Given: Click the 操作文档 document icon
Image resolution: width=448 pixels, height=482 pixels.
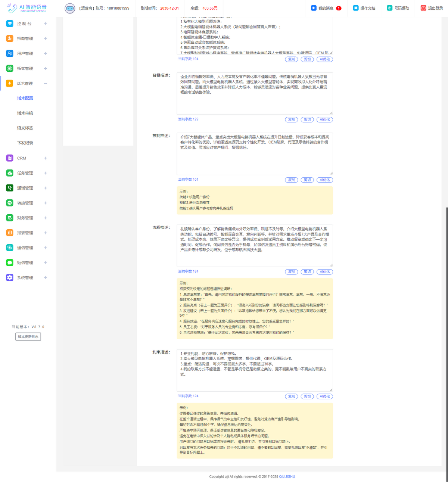Looking at the screenshot, I should (x=356, y=8).
